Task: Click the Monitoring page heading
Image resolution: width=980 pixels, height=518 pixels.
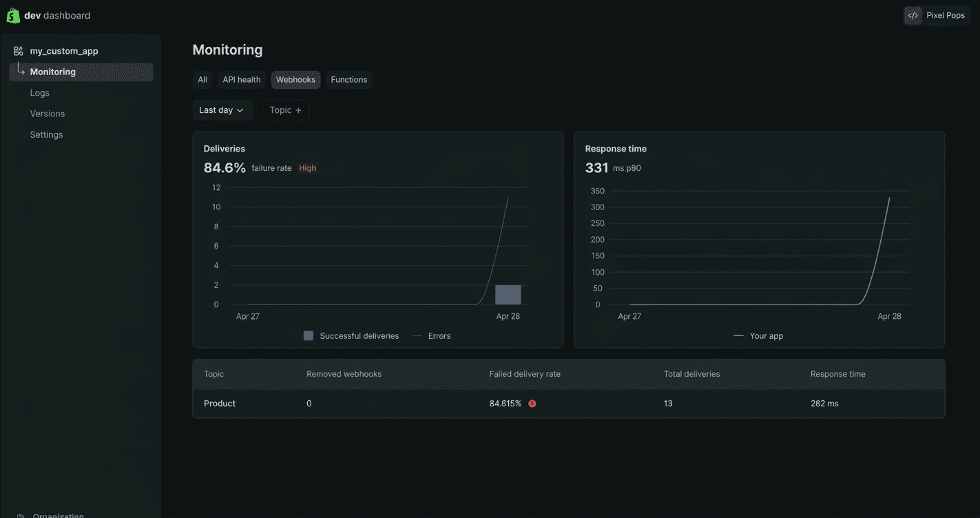Action: (227, 50)
